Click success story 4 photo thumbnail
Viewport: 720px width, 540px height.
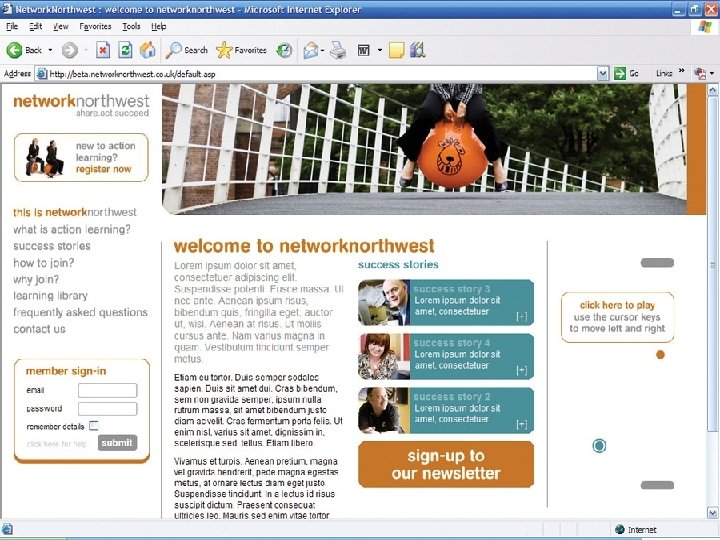[384, 357]
